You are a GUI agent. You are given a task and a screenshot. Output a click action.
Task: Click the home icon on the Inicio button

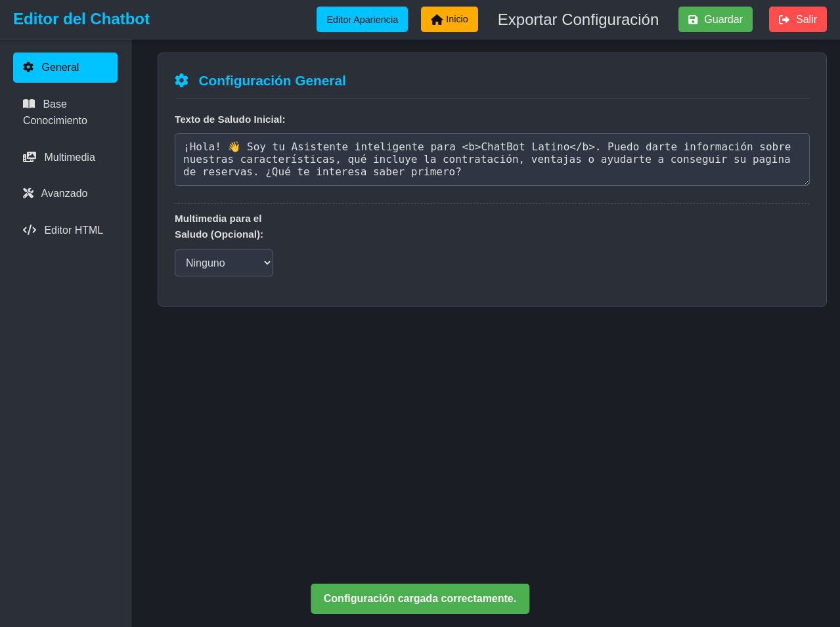click(436, 19)
